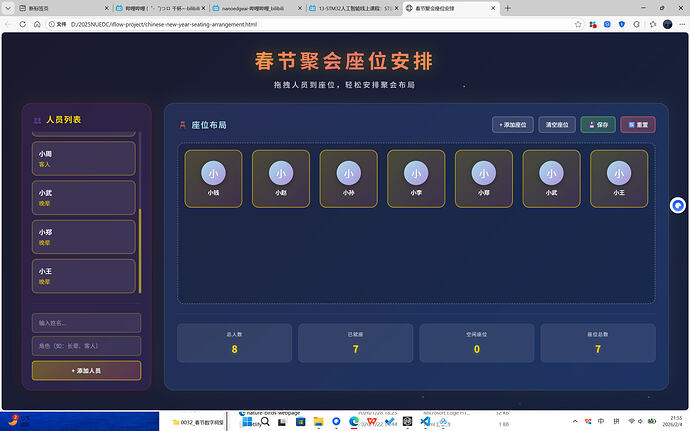This screenshot has width=690, height=431.
Task: Select the 小武 person card in list
Action: [x=84, y=198]
